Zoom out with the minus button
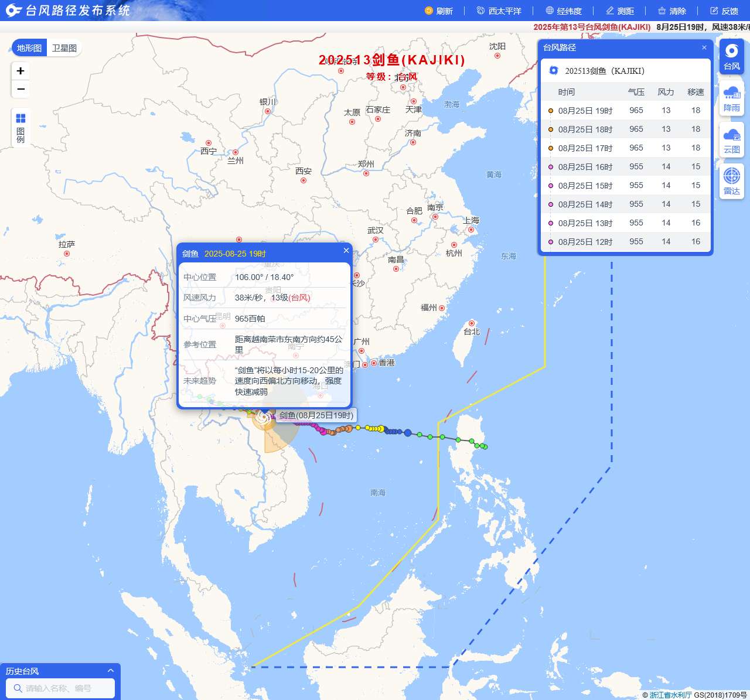 pos(21,89)
